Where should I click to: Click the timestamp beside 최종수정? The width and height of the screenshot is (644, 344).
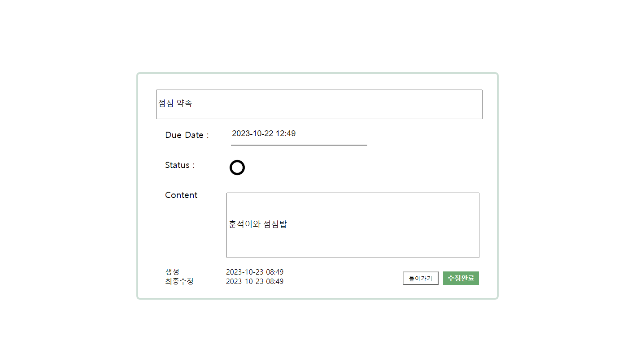(255, 281)
